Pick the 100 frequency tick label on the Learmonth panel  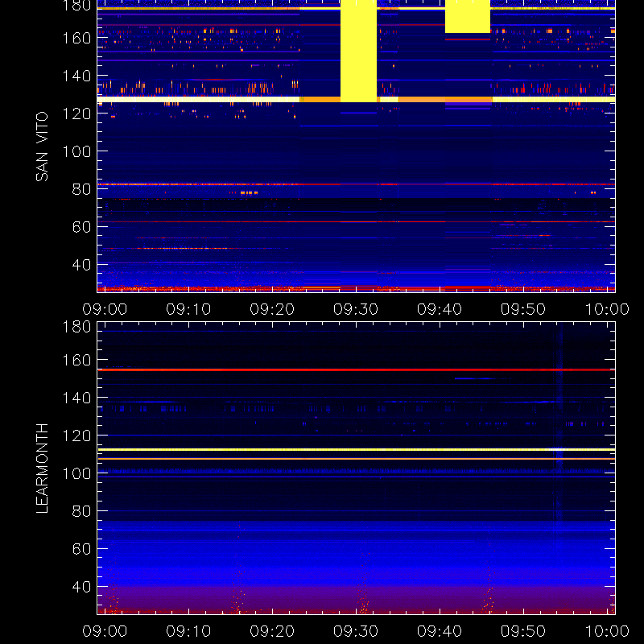(76, 473)
